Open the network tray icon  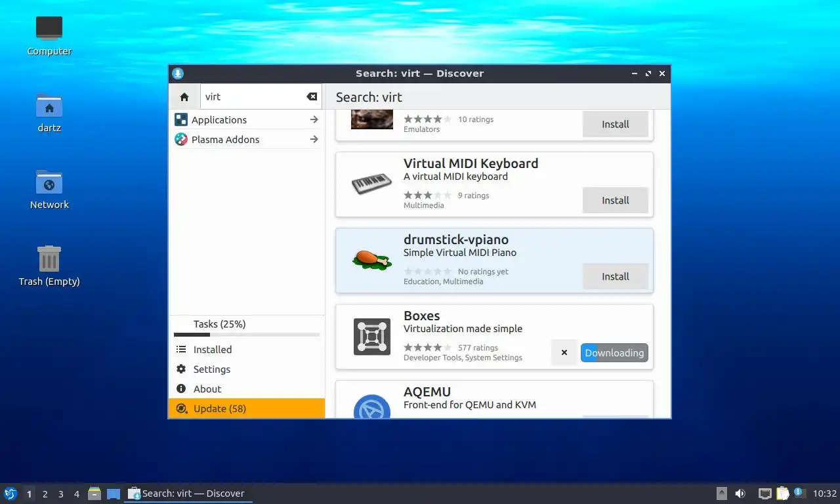765,493
